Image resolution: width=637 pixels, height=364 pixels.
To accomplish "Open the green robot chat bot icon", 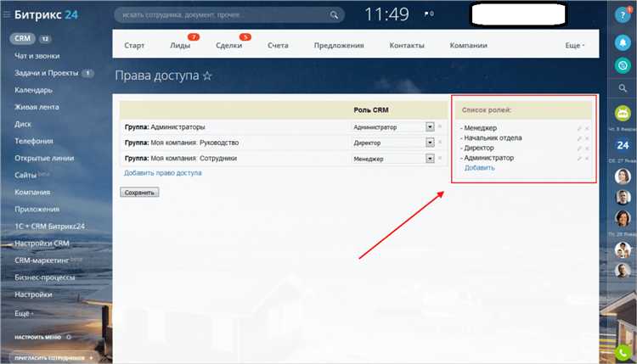I will (x=623, y=113).
